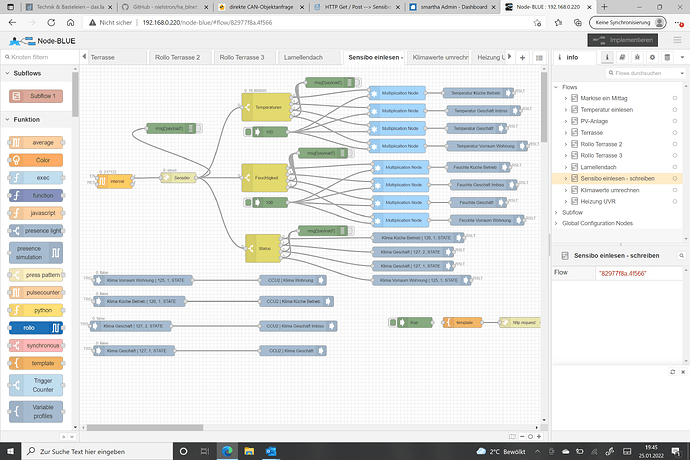Switch to the Rollo Terrasse 2 tab
Screen dimensions: 690x460
tap(177, 57)
